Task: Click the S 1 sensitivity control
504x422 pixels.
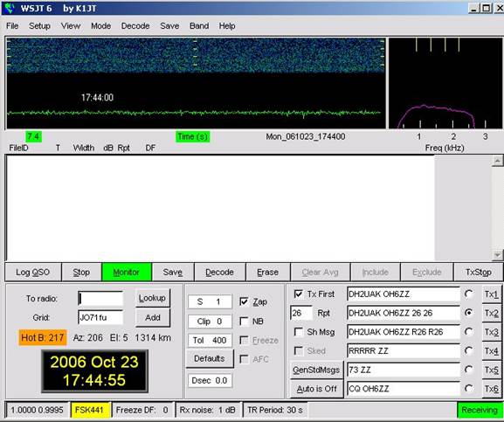Action: tap(210, 301)
